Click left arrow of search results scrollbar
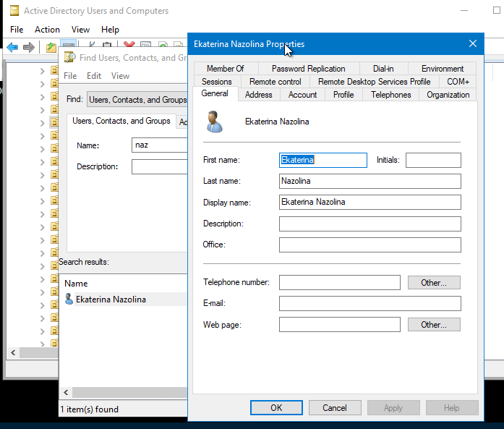This screenshot has height=429, width=504. [67, 392]
